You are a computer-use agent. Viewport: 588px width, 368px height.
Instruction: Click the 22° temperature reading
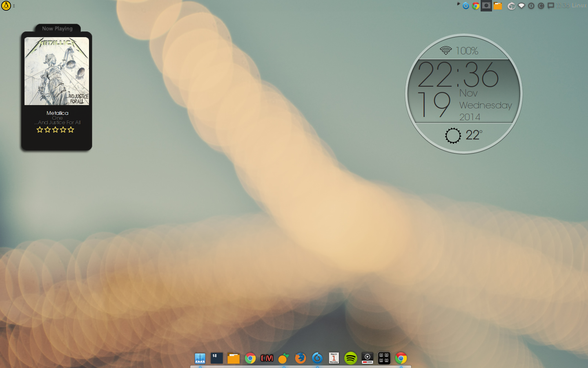[474, 135]
